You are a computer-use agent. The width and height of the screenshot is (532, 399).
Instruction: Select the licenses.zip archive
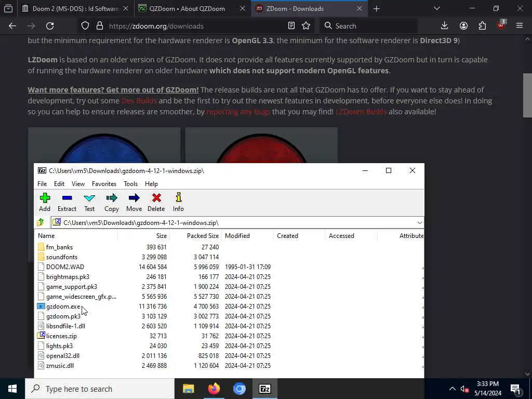point(61,336)
